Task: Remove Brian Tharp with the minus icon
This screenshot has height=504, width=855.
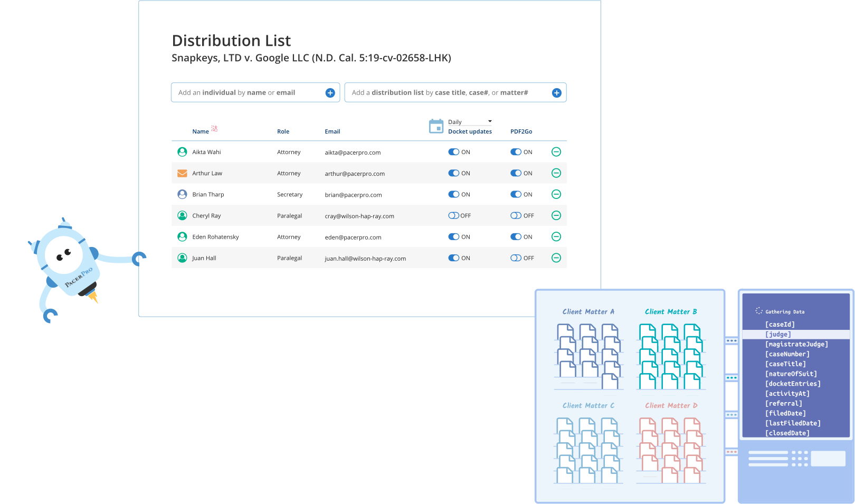Action: (556, 194)
